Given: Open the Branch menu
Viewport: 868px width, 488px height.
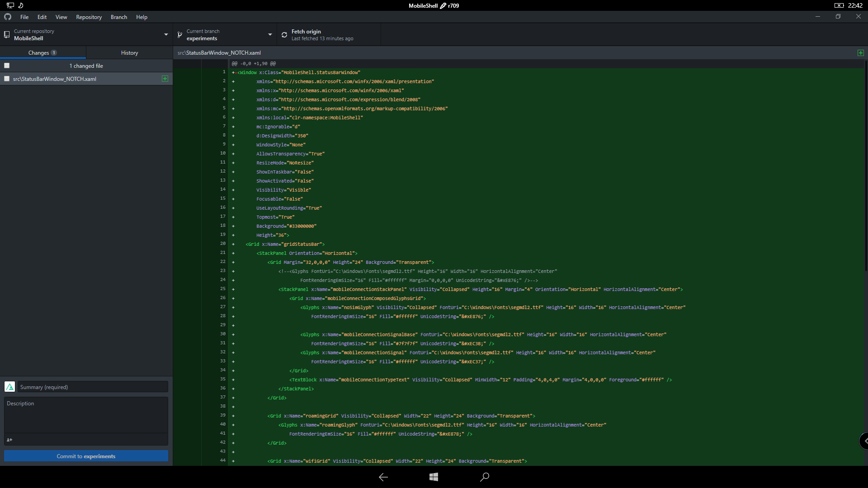Looking at the screenshot, I should 119,17.
